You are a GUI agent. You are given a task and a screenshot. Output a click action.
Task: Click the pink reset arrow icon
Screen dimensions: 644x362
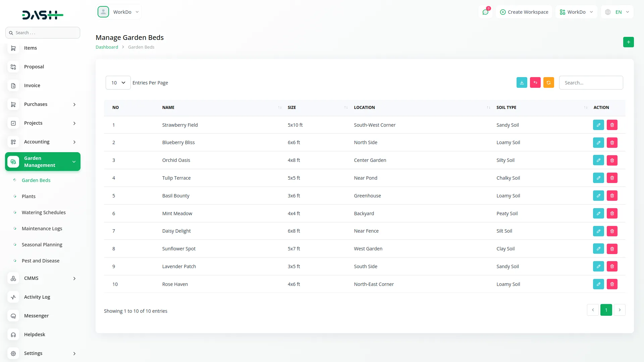(535, 83)
